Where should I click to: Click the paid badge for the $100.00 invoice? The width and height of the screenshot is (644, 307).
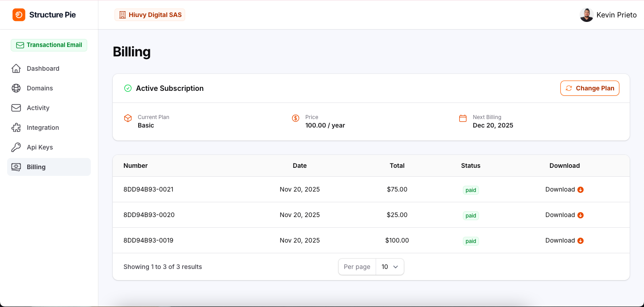point(471,241)
